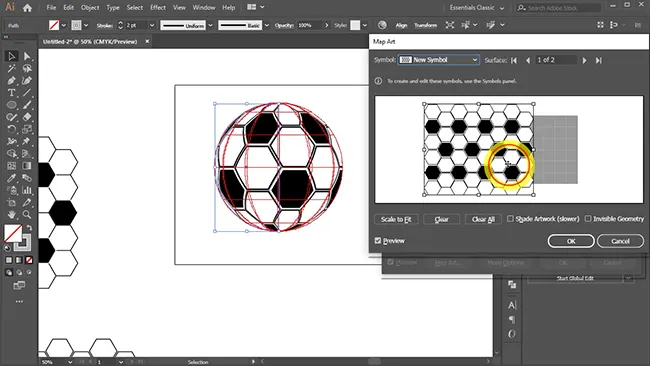Click the Clear All button

point(483,219)
